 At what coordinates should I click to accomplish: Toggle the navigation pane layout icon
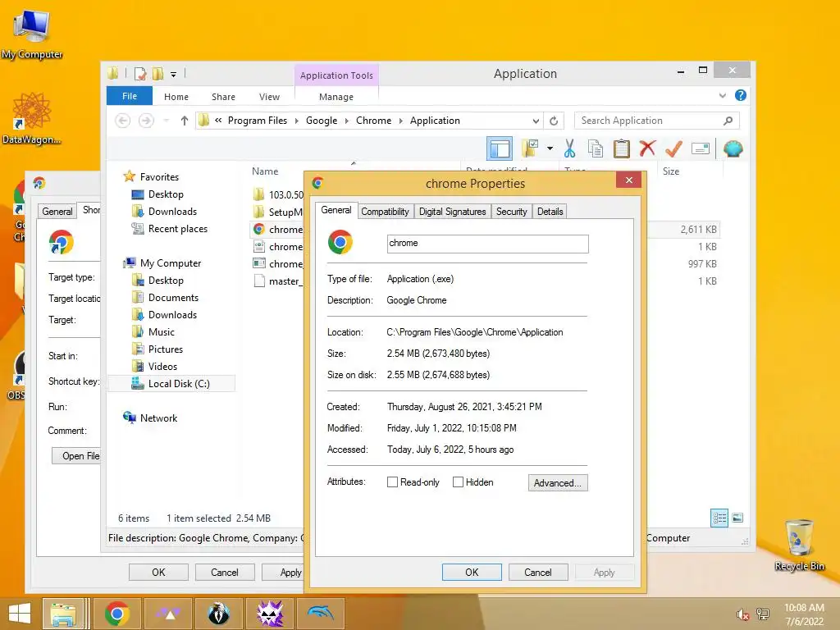tap(500, 148)
